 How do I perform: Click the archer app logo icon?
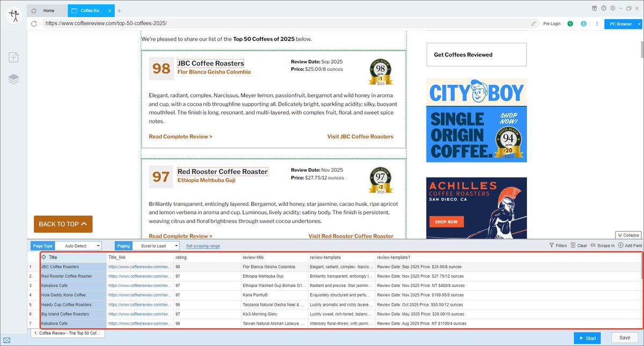tap(13, 14)
